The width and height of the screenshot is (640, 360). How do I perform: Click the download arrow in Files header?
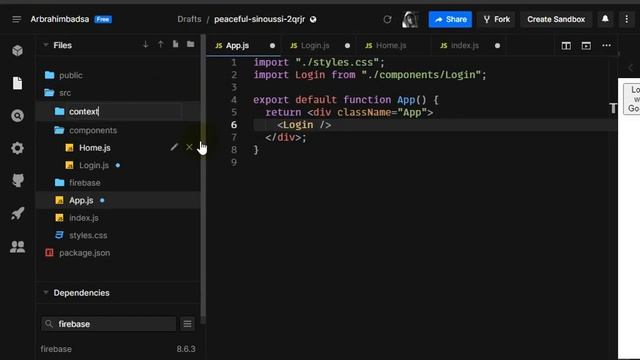click(x=146, y=44)
